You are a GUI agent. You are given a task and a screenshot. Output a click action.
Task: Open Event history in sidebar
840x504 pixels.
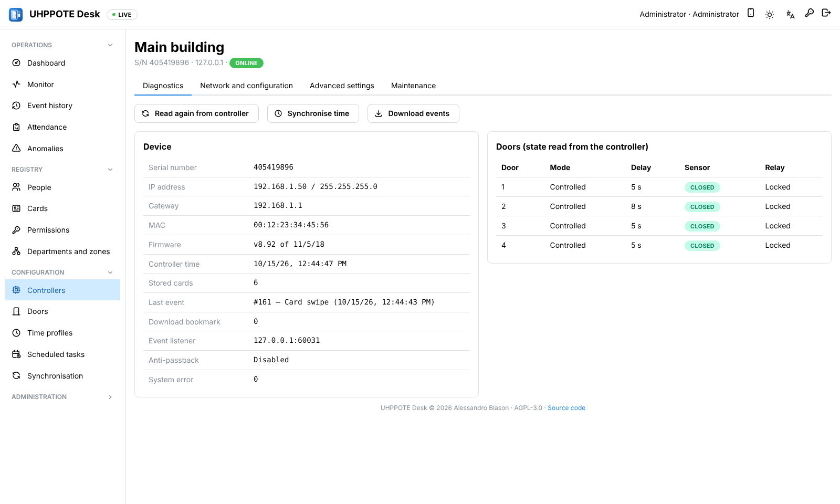point(62,106)
